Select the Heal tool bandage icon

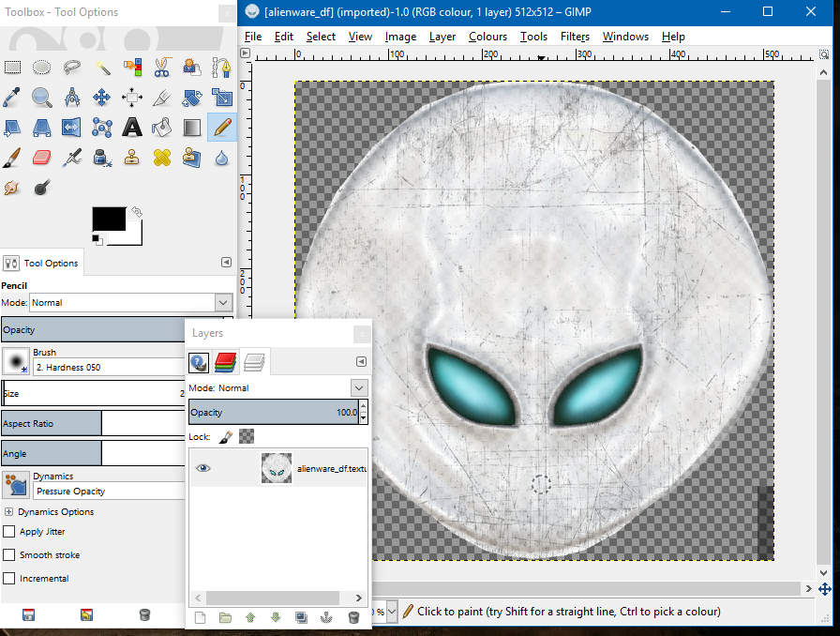[x=162, y=157]
